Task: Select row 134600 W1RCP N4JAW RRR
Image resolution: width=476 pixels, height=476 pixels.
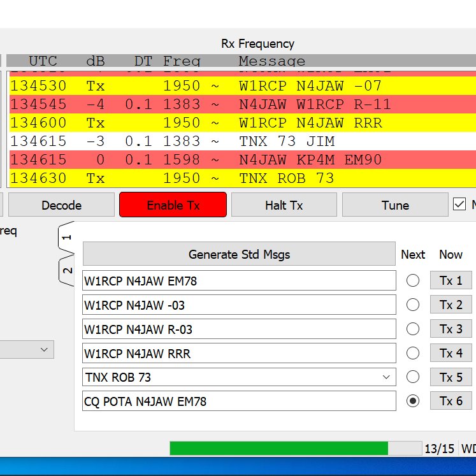Action: click(x=243, y=122)
